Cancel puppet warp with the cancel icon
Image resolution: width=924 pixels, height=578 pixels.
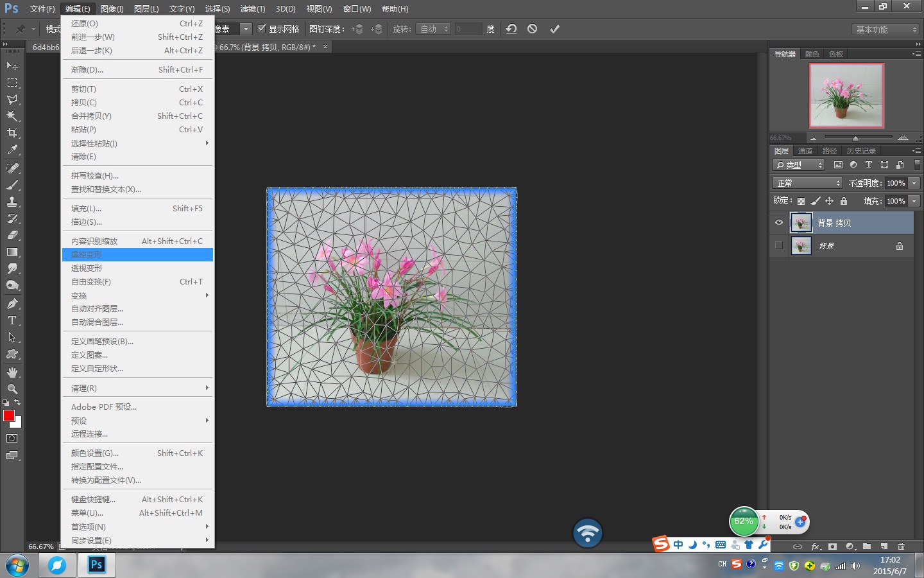coord(532,29)
